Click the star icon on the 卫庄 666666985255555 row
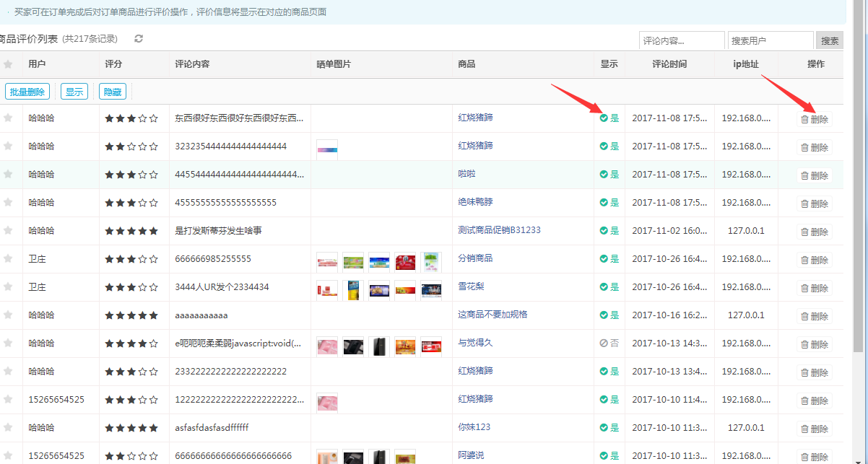868x464 pixels. coord(8,259)
